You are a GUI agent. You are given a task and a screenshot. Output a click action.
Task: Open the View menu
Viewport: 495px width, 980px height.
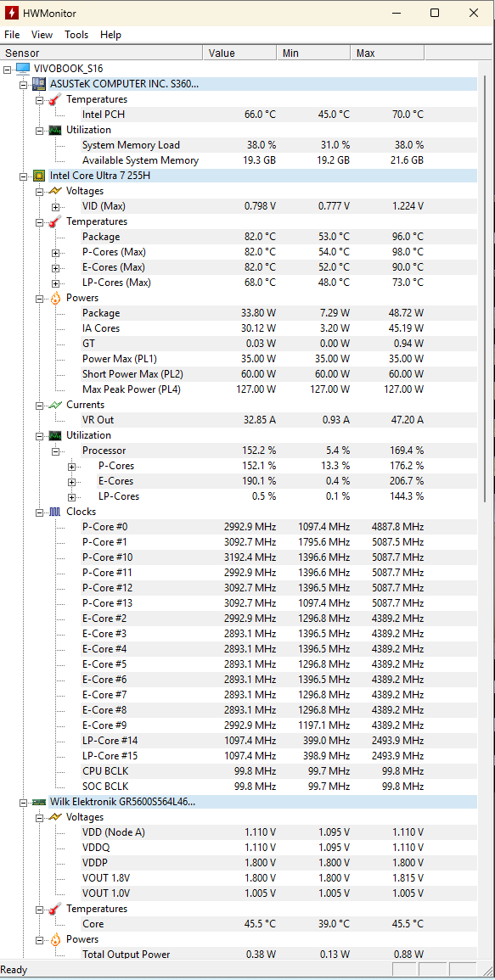42,35
